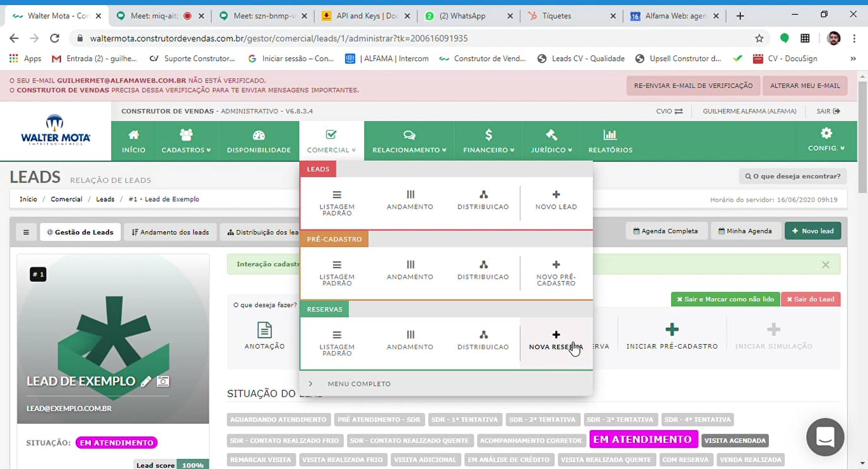This screenshot has width=868, height=469.
Task: Open the Intercom chat bubble
Action: pos(825,437)
